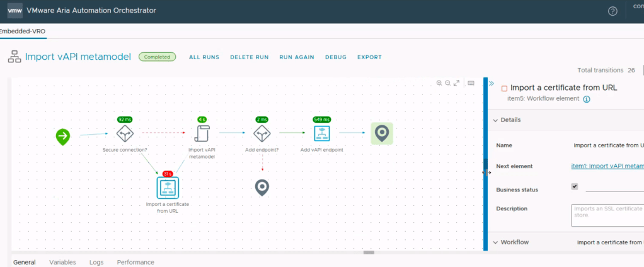
Task: Open the Logs tab
Action: click(96, 262)
